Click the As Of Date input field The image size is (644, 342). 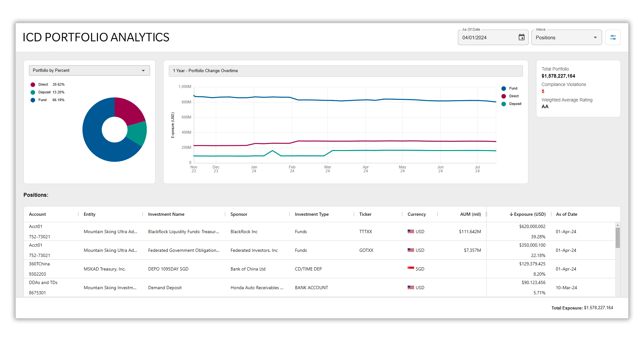[x=486, y=38]
